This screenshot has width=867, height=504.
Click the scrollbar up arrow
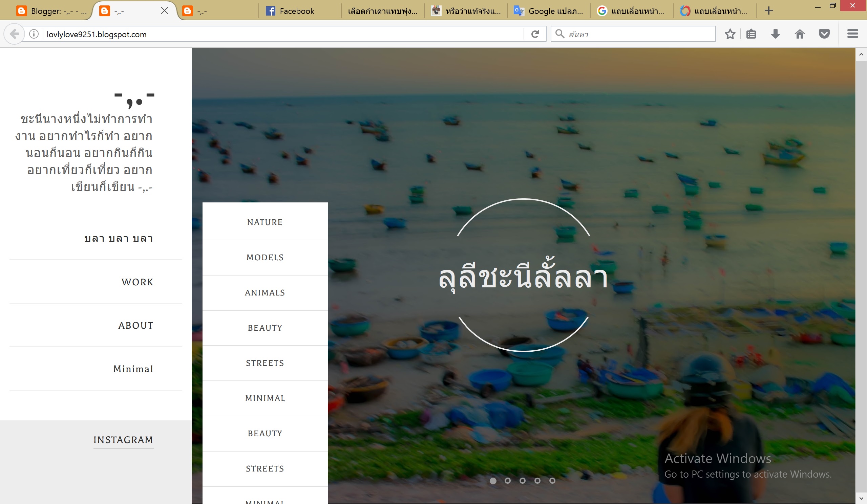[861, 54]
